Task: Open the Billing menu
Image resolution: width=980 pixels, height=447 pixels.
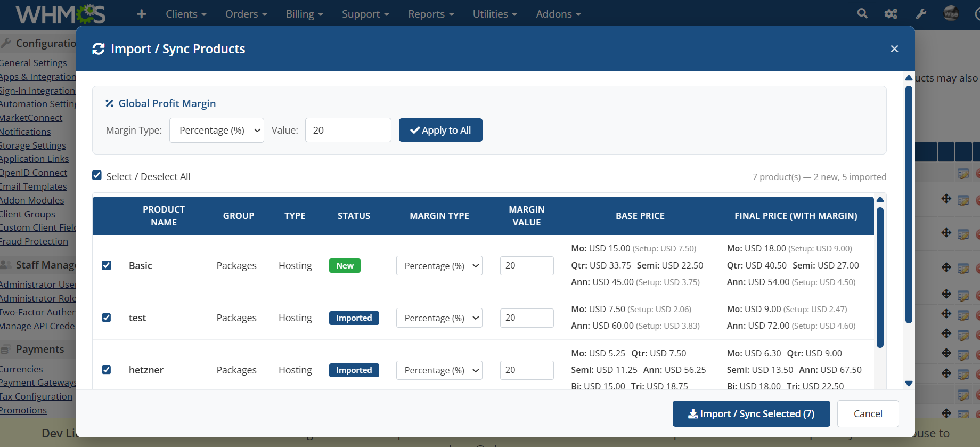Action: tap(304, 14)
